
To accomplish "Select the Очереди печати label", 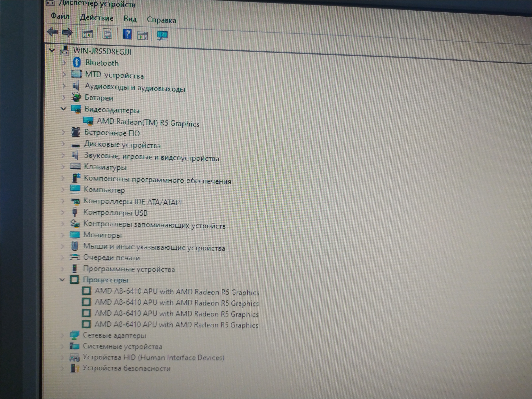I will click(x=111, y=258).
